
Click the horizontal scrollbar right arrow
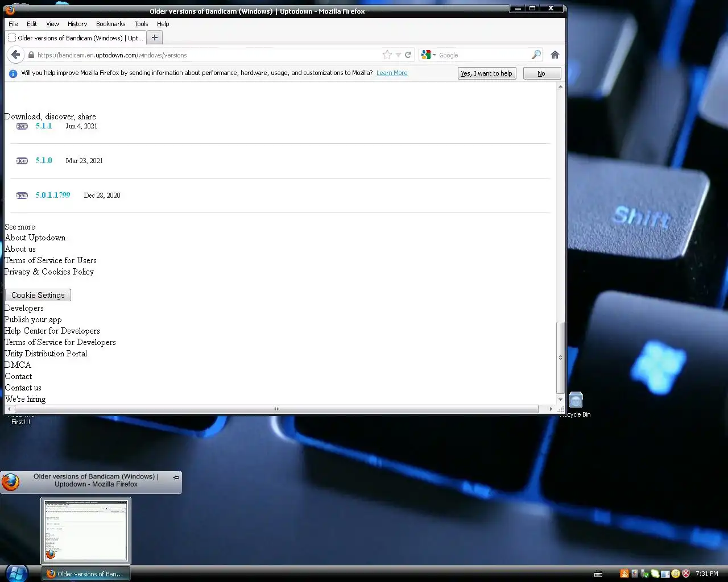551,409
